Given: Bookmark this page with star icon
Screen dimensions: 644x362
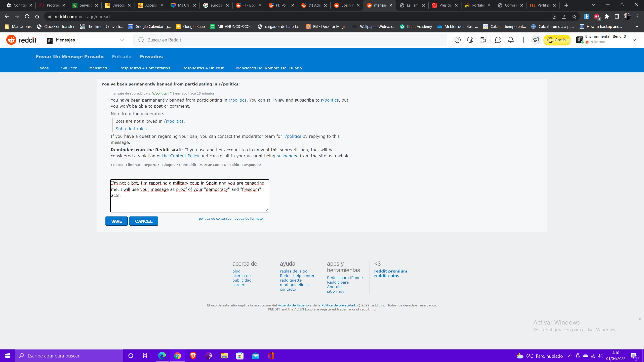Looking at the screenshot, I should pos(574,16).
